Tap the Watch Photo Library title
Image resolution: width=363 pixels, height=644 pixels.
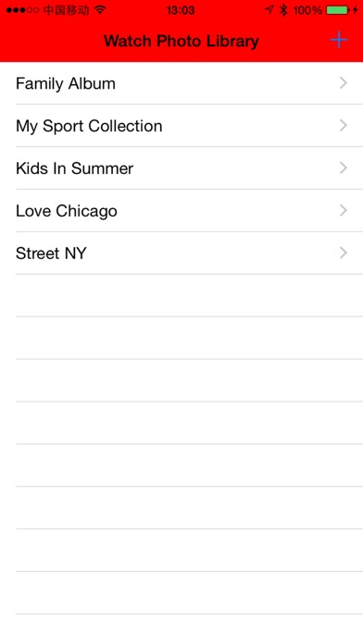(181, 41)
